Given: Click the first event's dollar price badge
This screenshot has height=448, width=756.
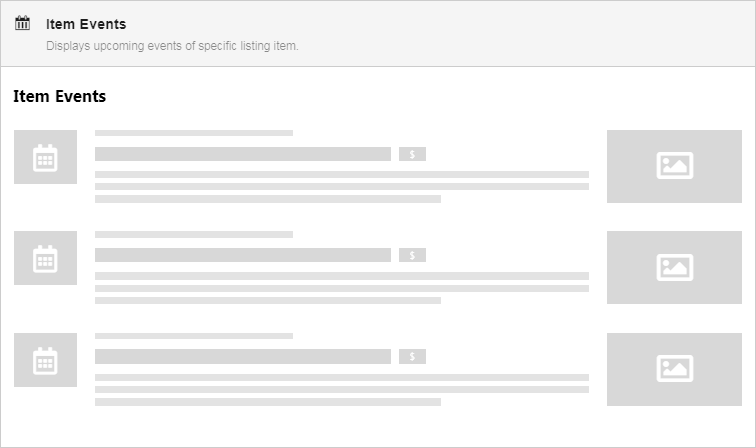Looking at the screenshot, I should [x=412, y=154].
